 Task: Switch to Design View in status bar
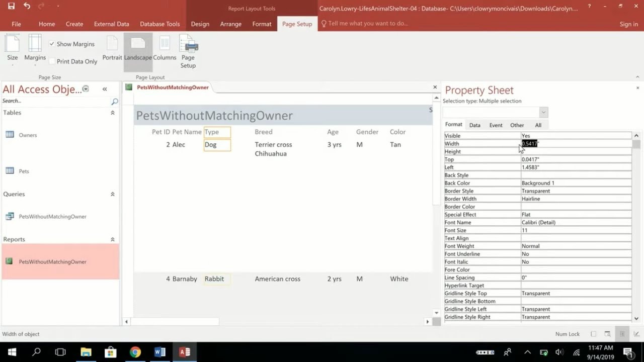(x=636, y=334)
